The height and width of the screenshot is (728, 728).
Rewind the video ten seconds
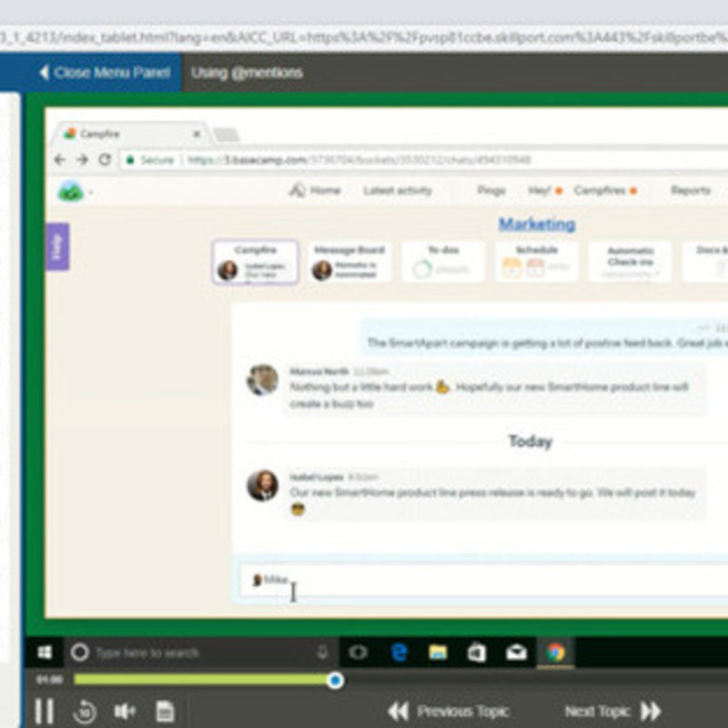[85, 712]
